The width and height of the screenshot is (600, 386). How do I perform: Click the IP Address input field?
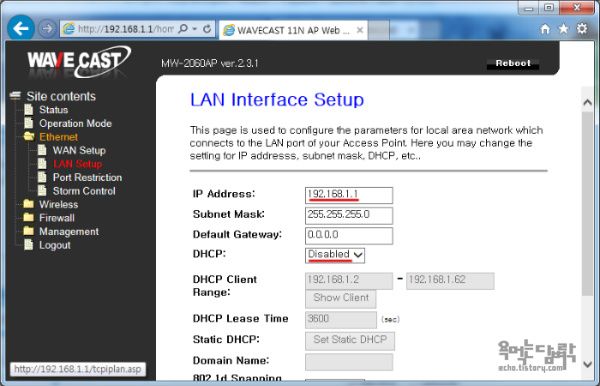[349, 195]
